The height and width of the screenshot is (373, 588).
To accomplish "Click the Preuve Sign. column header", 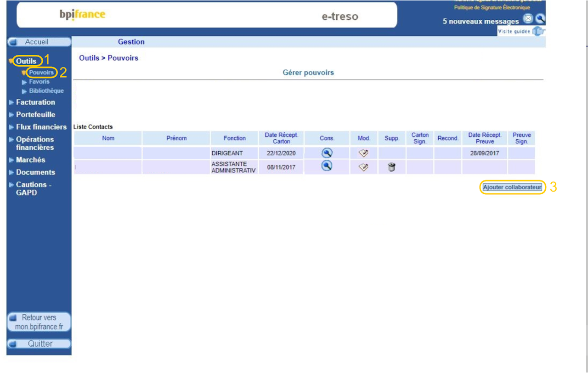I will pyautogui.click(x=521, y=138).
